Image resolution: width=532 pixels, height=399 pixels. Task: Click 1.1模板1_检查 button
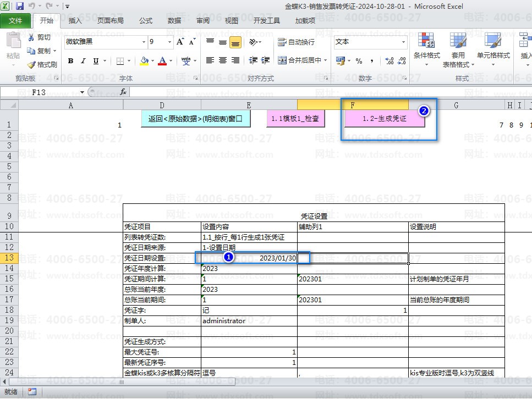pos(295,119)
